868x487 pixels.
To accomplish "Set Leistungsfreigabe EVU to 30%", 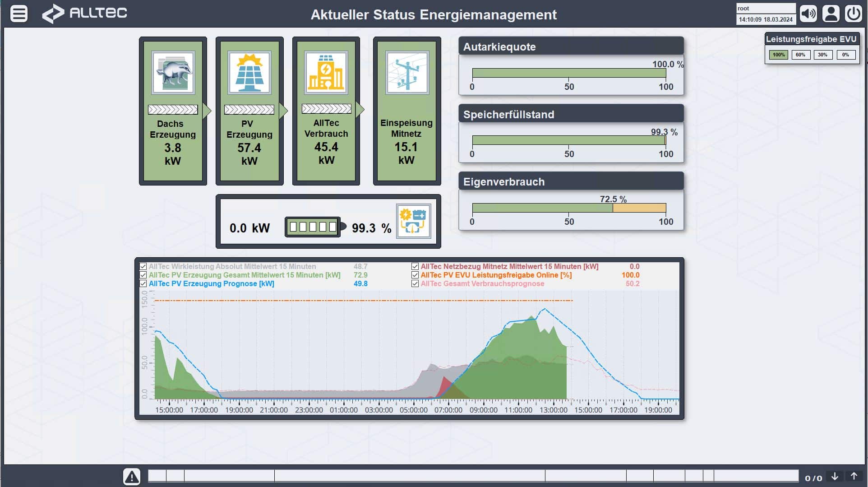I will pyautogui.click(x=823, y=55).
